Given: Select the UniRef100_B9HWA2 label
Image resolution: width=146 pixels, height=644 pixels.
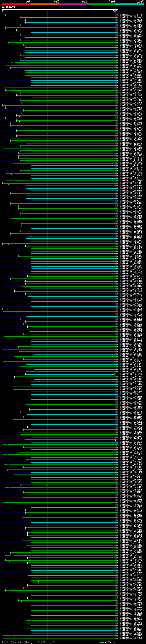Looking at the screenshot, I should tap(131, 191).
